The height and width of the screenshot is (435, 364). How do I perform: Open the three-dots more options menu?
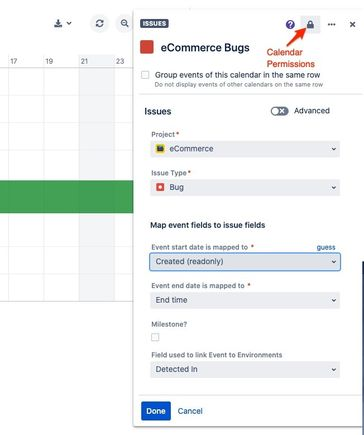(x=331, y=24)
